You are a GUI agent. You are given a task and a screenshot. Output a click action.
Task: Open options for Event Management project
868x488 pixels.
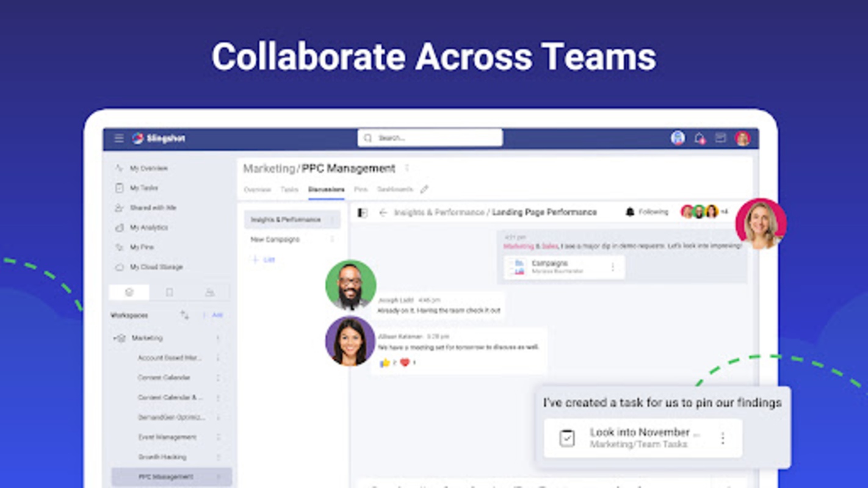click(x=218, y=437)
